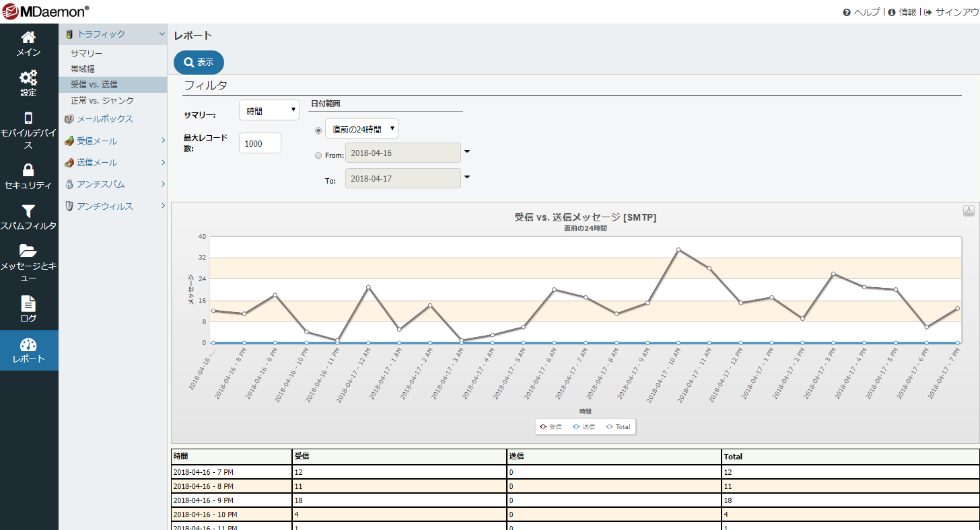
Task: Open the ログ document icon
Action: tap(28, 303)
